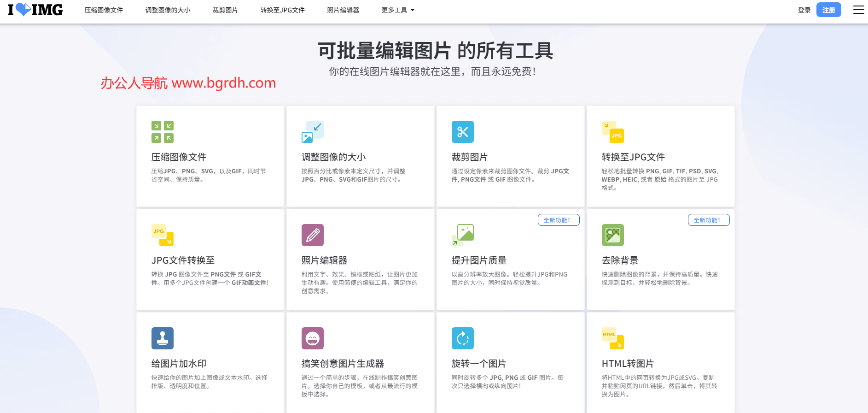Image resolution: width=868 pixels, height=413 pixels.
Task: Click the convert to JPG icon
Action: (613, 132)
